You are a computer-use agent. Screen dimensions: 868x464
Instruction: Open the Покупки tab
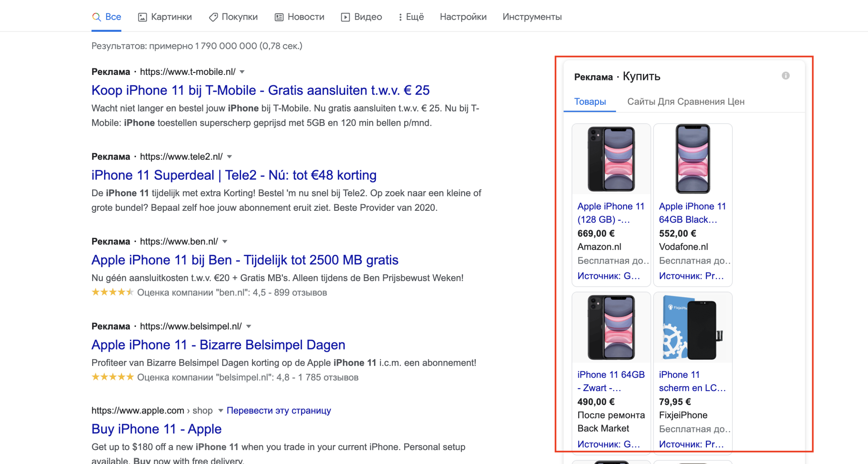coord(233,17)
